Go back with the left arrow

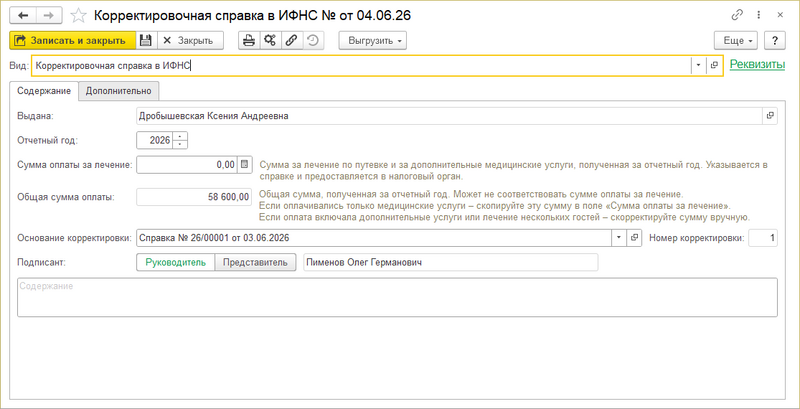pos(22,16)
